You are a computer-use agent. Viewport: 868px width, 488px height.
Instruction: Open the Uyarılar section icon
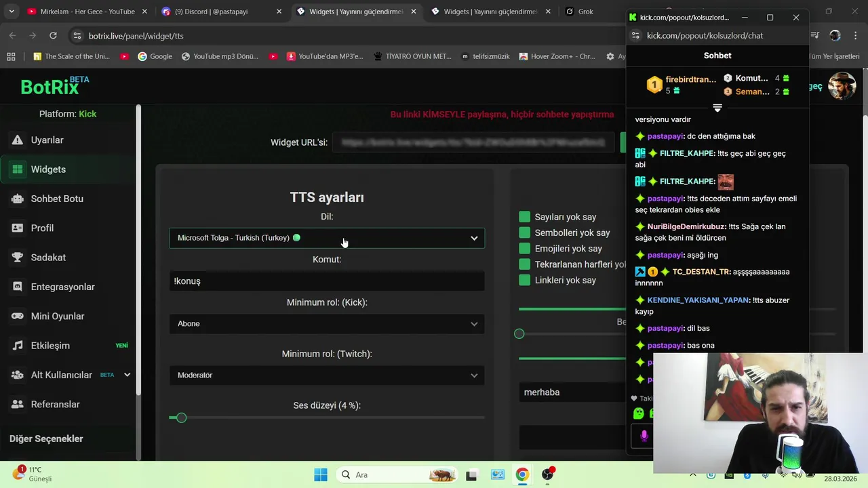tap(18, 140)
